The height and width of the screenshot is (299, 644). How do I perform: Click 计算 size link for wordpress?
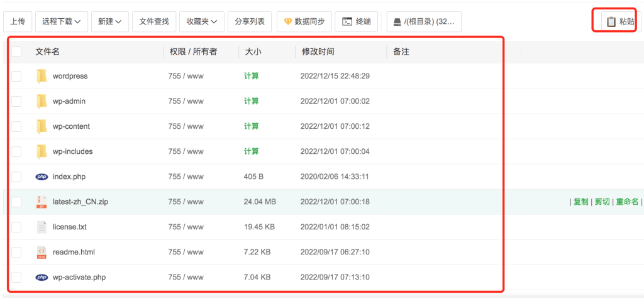pyautogui.click(x=252, y=76)
